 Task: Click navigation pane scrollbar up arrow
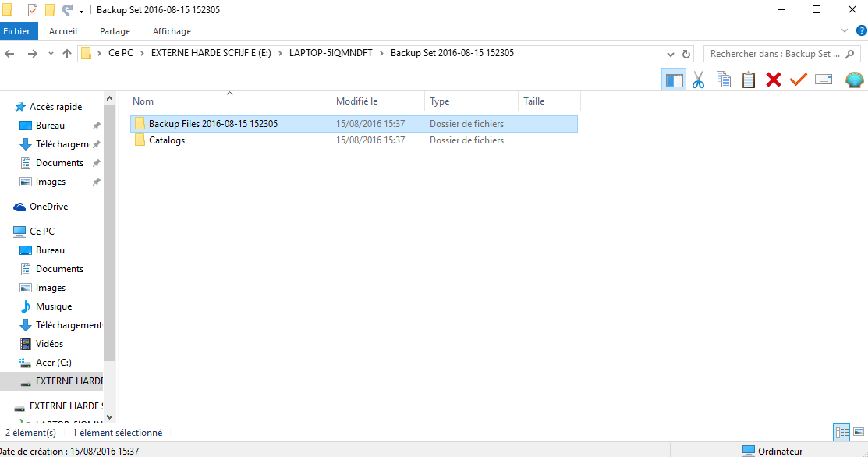[x=110, y=99]
